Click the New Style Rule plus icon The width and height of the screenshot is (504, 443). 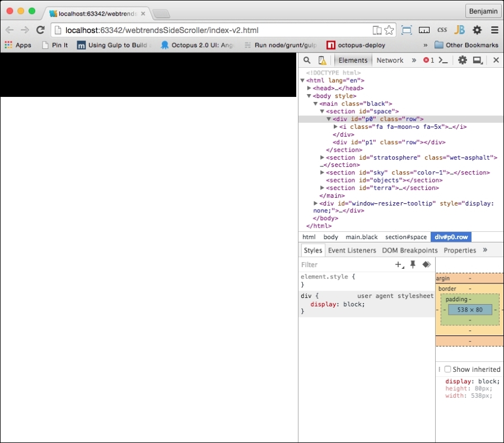[x=399, y=264]
